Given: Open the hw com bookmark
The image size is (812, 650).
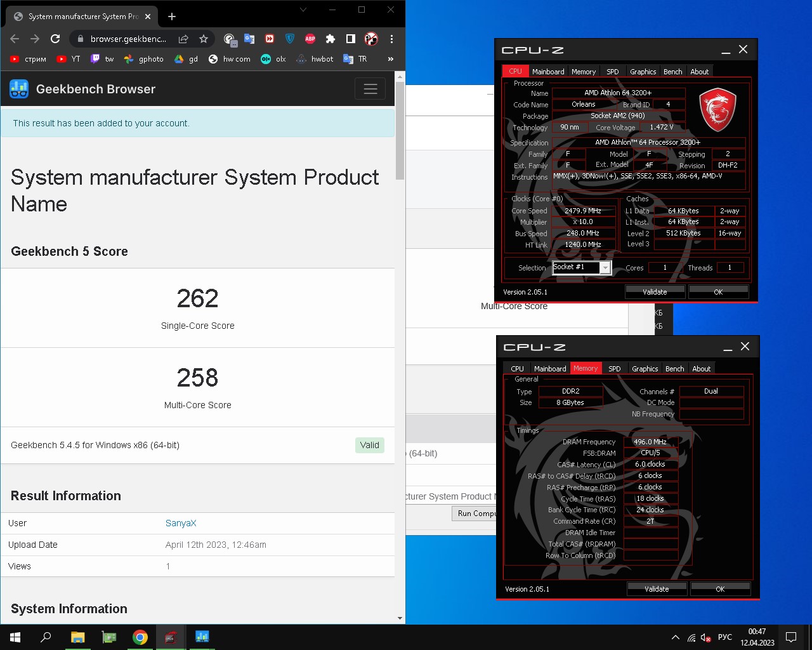Looking at the screenshot, I should (230, 59).
